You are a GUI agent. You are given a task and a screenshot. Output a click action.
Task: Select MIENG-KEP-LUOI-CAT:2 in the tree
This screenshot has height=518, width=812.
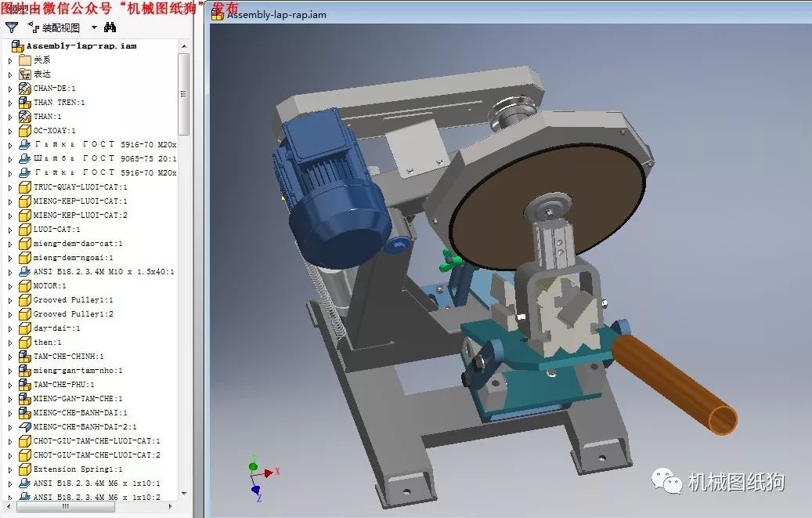point(81,215)
